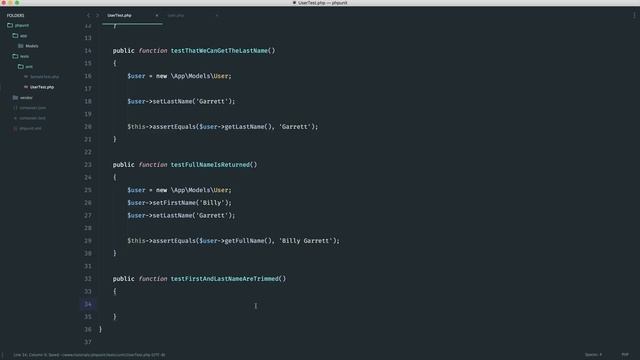Open composer.json from the sidebar
640x360 pixels.
(x=30, y=108)
